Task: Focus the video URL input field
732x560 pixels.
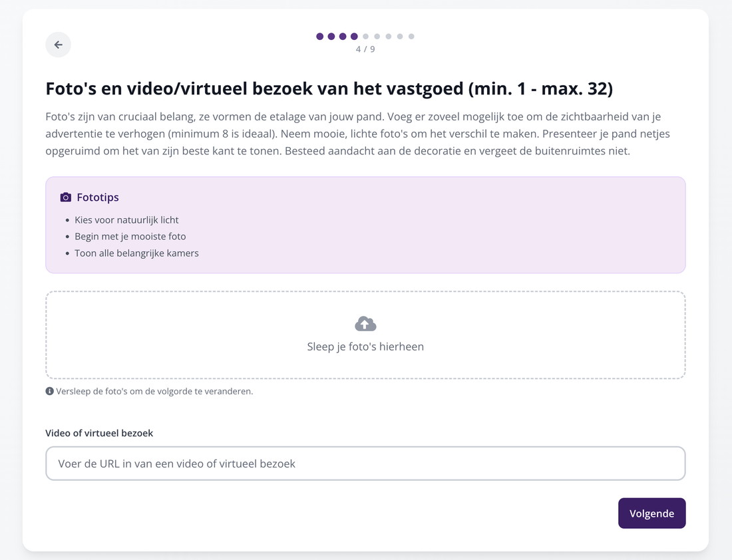Action: pyautogui.click(x=365, y=464)
